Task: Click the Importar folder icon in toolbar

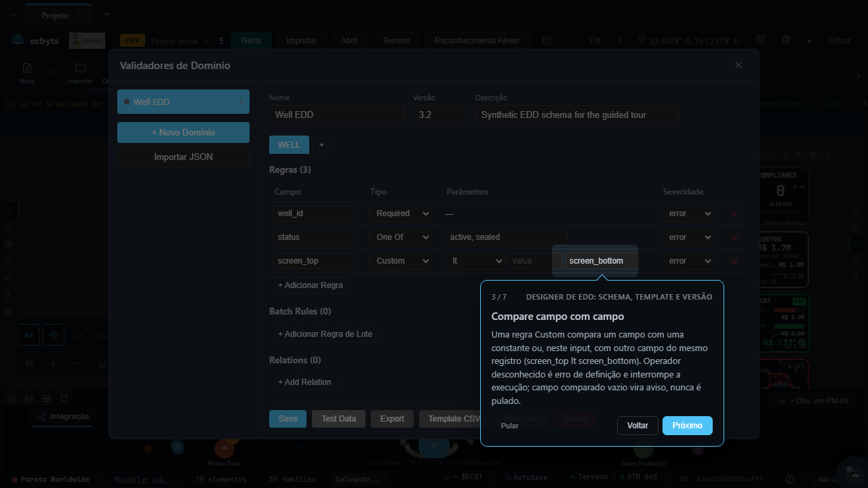Action: [81, 68]
